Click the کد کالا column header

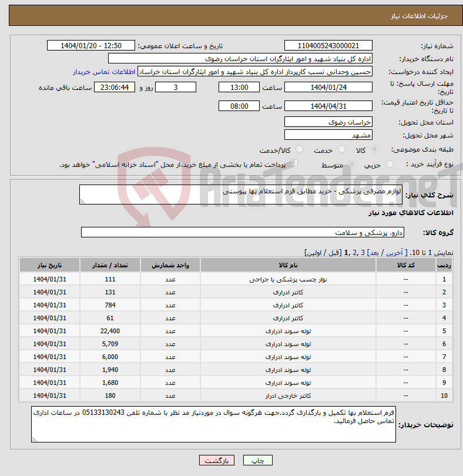(406, 265)
